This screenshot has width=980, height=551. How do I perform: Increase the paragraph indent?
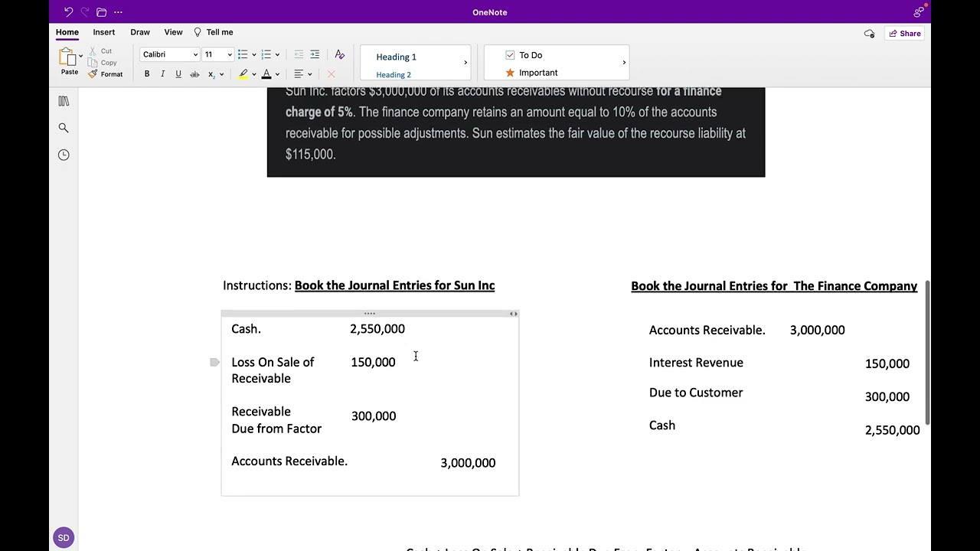click(x=315, y=54)
